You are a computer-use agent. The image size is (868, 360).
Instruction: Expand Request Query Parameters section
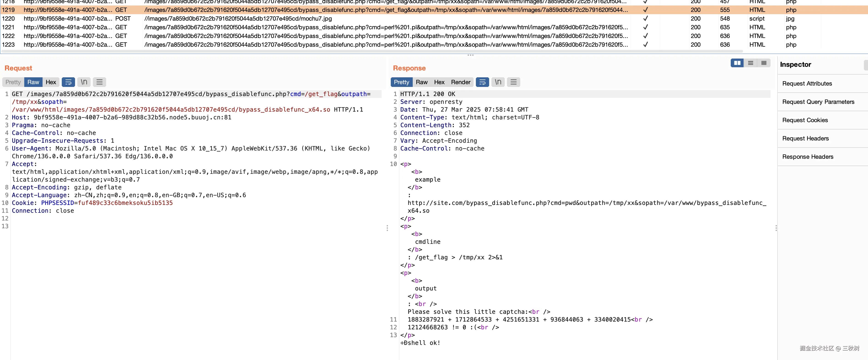pos(818,102)
